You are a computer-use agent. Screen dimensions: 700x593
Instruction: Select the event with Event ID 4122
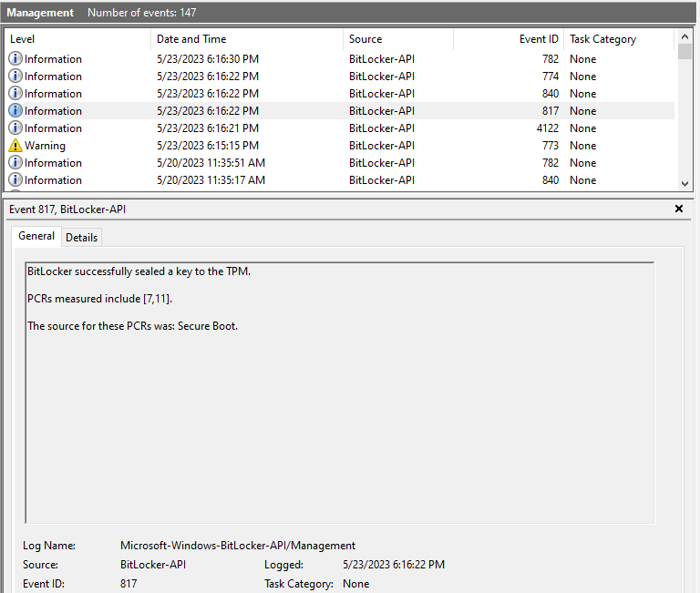pyautogui.click(x=340, y=128)
